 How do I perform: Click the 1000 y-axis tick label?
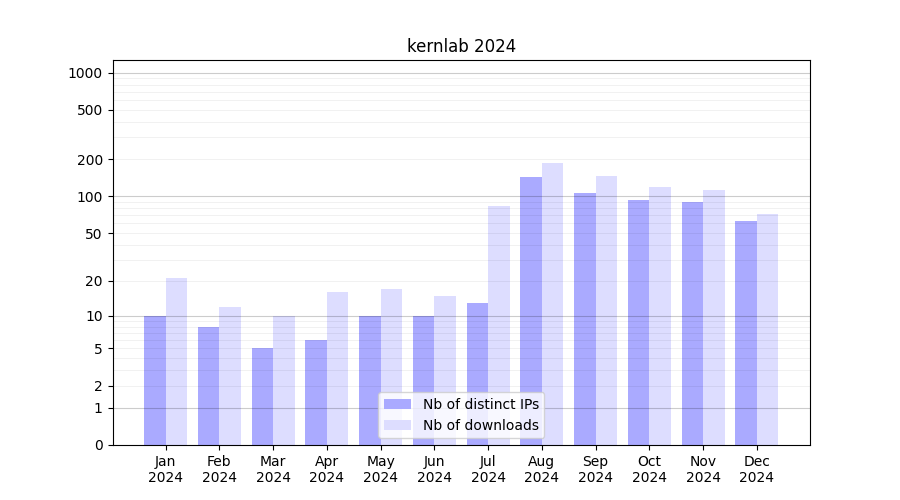click(x=85, y=73)
